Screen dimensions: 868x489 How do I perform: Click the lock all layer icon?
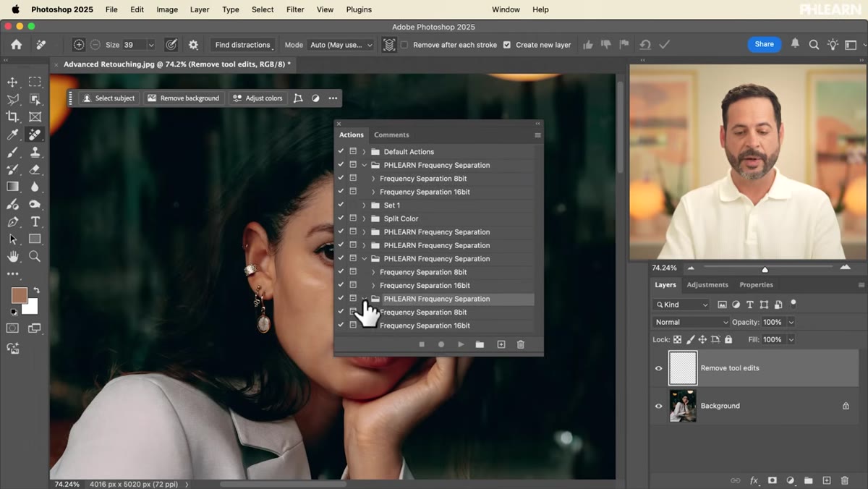[x=728, y=339]
